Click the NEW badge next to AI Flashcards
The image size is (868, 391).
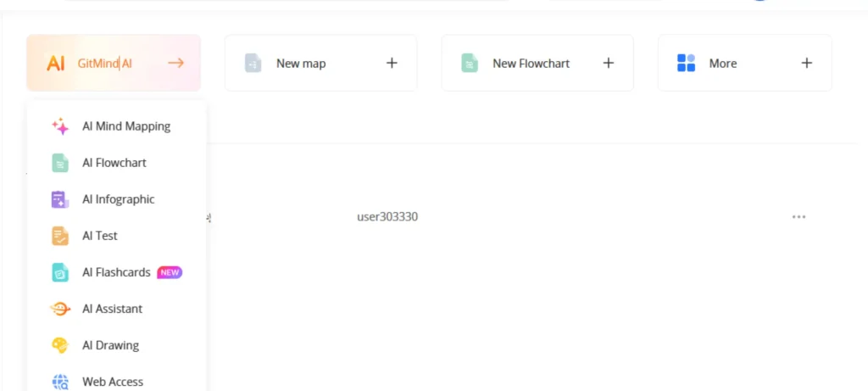tap(170, 272)
